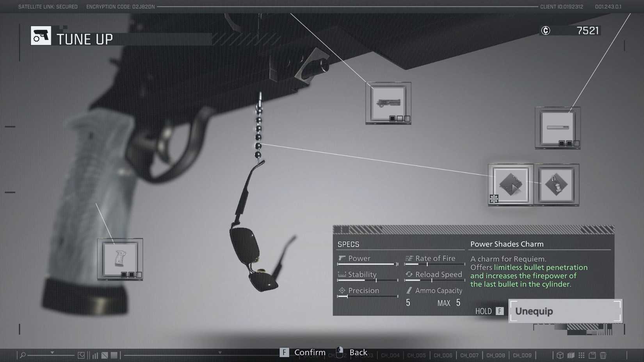Select the gun frame upgrade slot
Viewport: 644px width, 362px height.
pyautogui.click(x=388, y=103)
